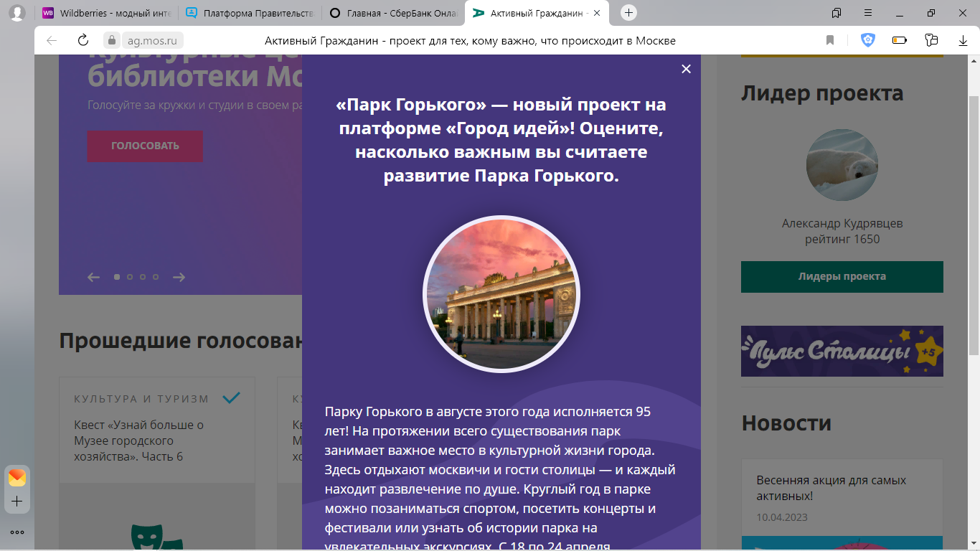This screenshot has height=551, width=980.
Task: Open the browser hamburger menu
Action: pos(868,13)
